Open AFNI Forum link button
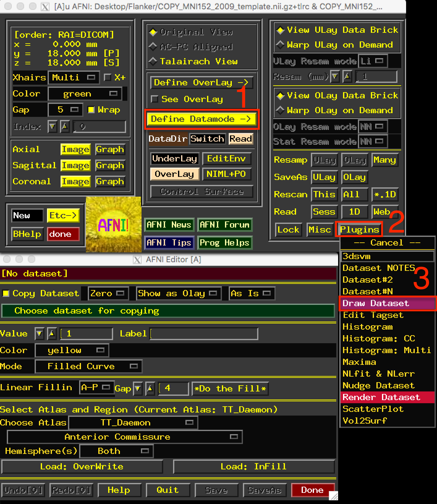The height and width of the screenshot is (504, 437). pyautogui.click(x=225, y=225)
